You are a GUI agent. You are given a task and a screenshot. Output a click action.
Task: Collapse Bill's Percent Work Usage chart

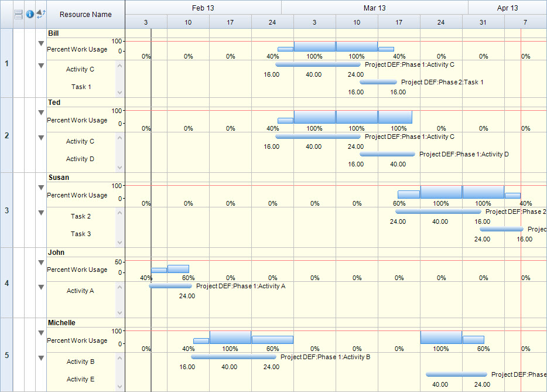click(40, 43)
